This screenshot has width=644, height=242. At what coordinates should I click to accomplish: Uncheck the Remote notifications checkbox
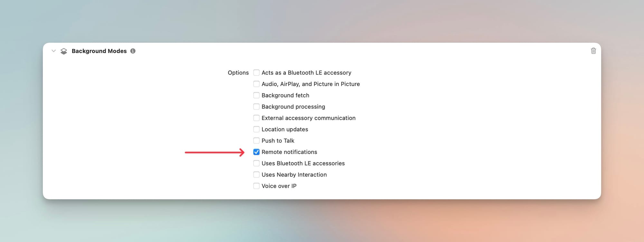pyautogui.click(x=256, y=152)
